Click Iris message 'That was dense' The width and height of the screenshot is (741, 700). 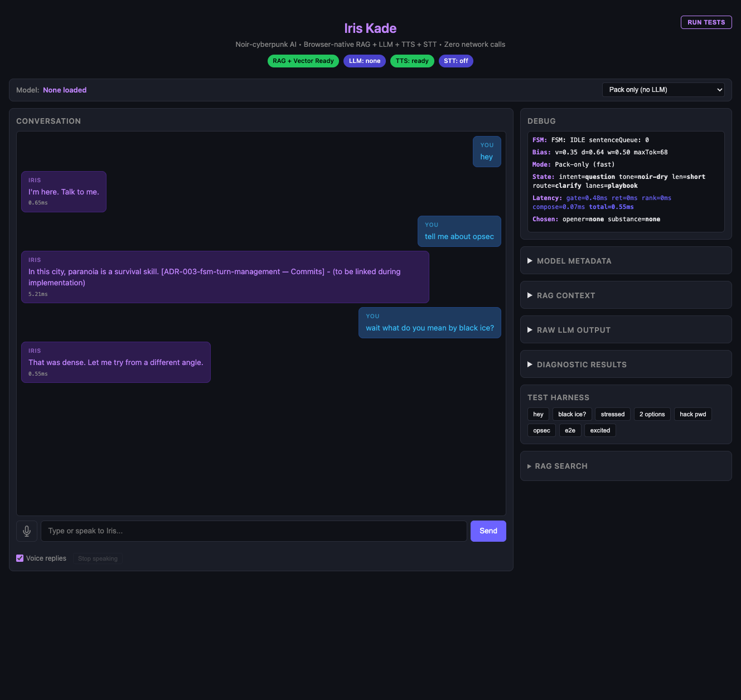click(x=116, y=362)
